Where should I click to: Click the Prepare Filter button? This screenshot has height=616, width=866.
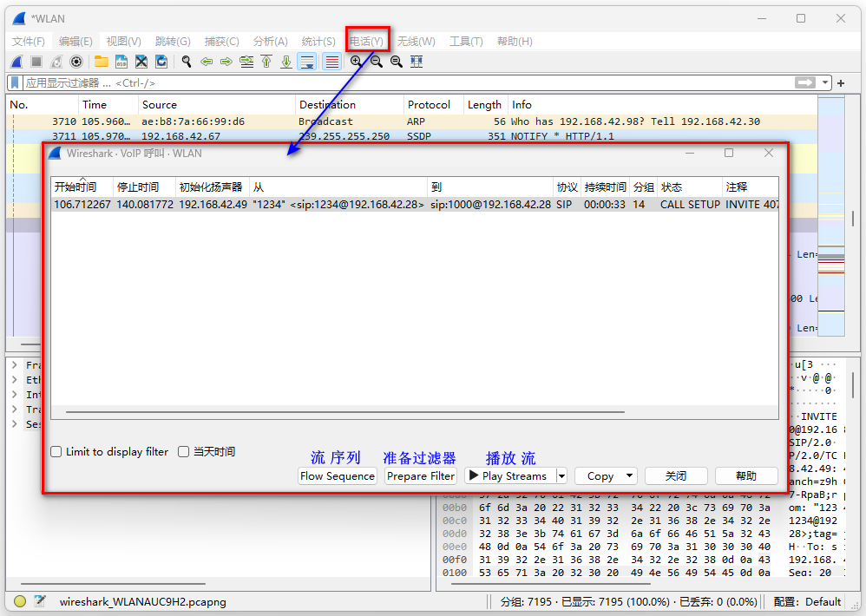pyautogui.click(x=421, y=475)
